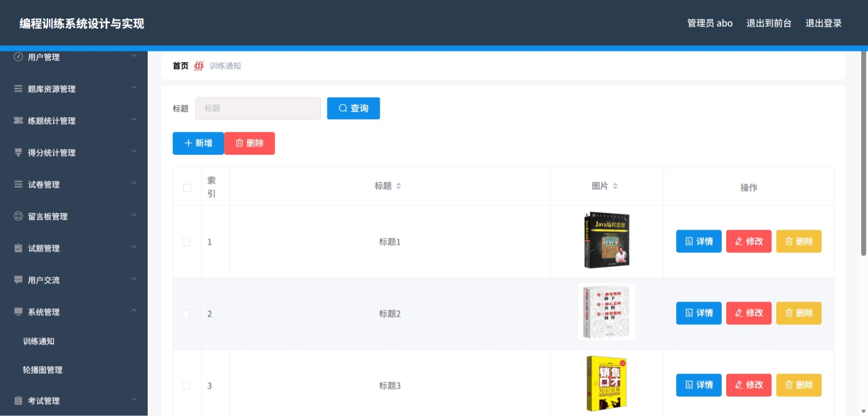Collapse the 系统管理 menu chevron
The image size is (868, 416).
point(134,311)
